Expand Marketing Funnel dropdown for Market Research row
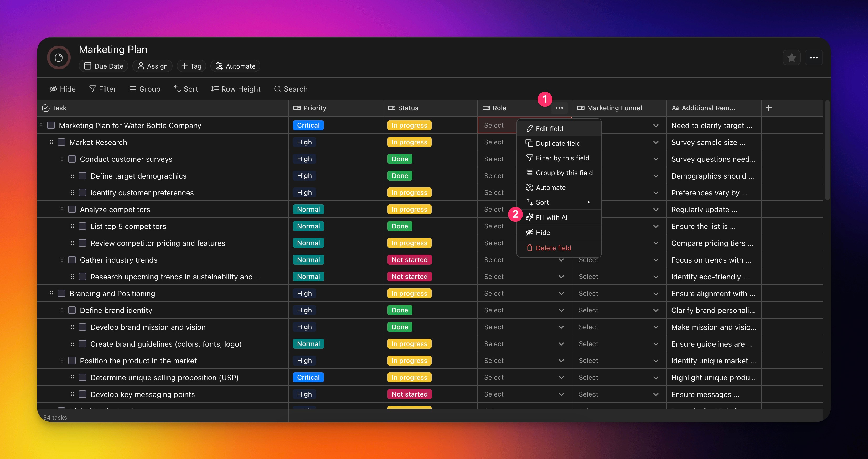Screen dimensions: 868x459 tap(655, 142)
